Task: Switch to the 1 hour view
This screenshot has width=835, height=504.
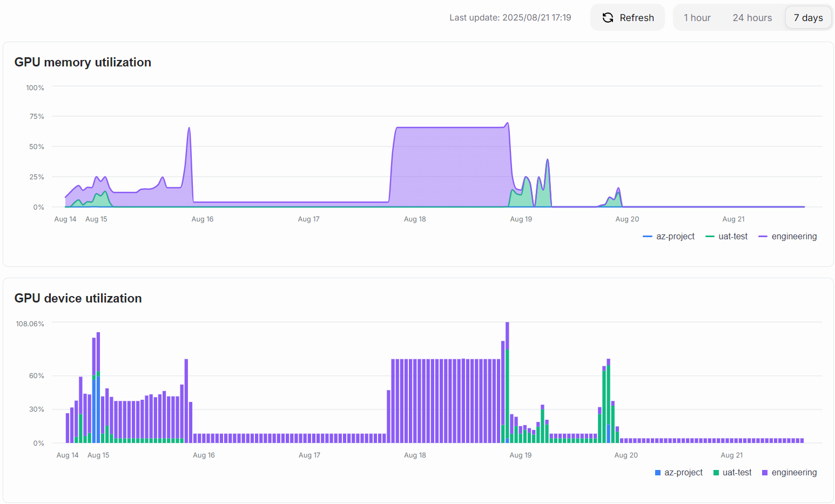Action: [x=697, y=17]
